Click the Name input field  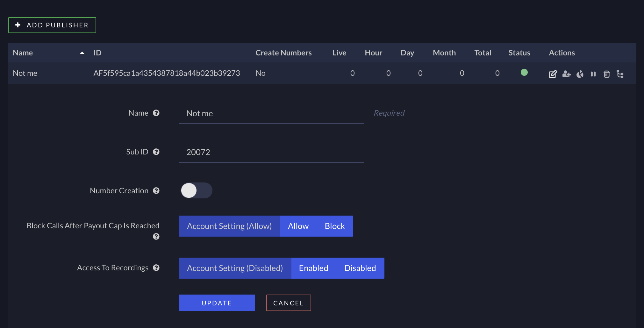pyautogui.click(x=271, y=113)
